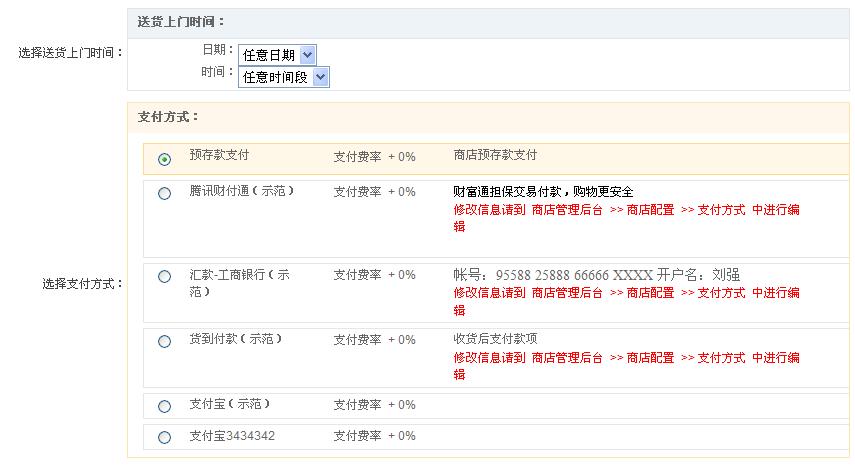This screenshot has width=855, height=466.
Task: Expand the 任意时间段 time dropdown
Action: coord(283,76)
